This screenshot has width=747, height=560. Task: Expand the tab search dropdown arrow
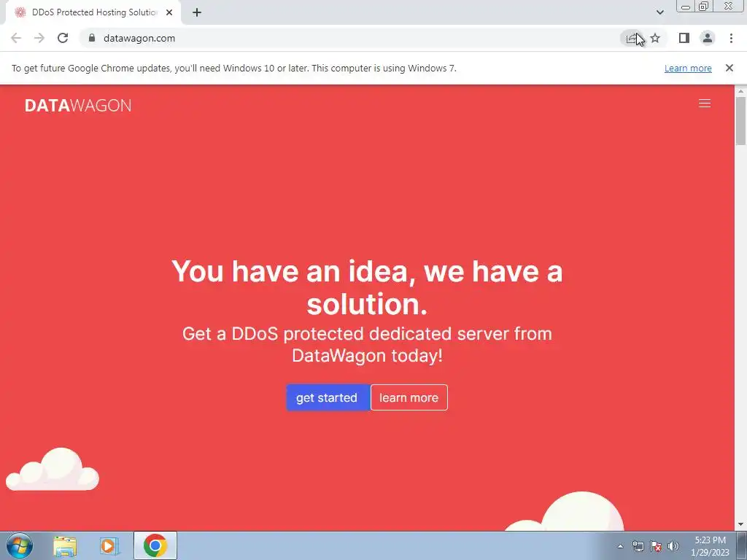tap(659, 12)
